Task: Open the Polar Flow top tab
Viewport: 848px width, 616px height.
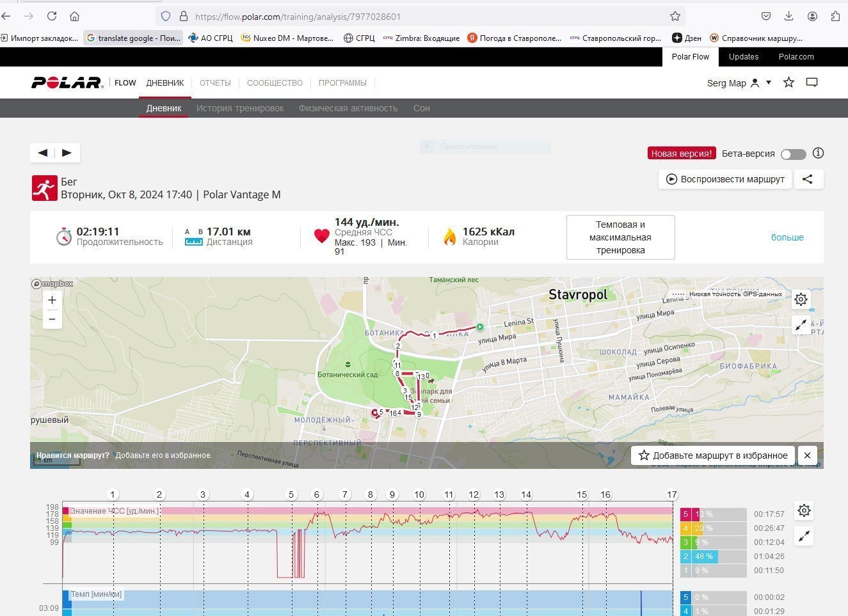Action: click(691, 57)
